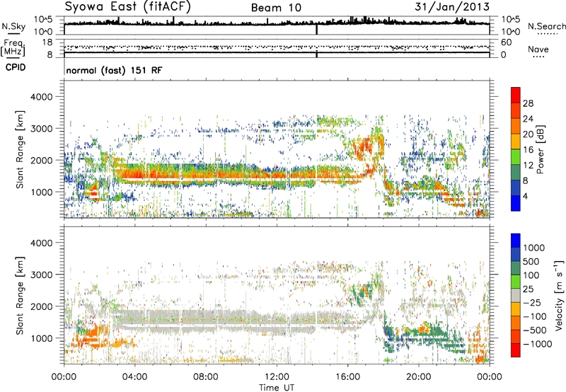This screenshot has width=566, height=392.
Task: Click the 'CPID' row label
Action: point(16,67)
